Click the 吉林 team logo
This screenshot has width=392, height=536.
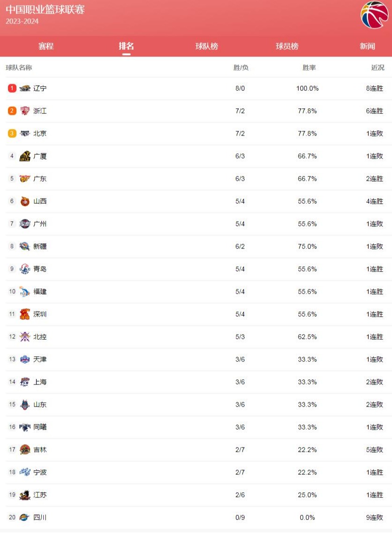pyautogui.click(x=25, y=449)
